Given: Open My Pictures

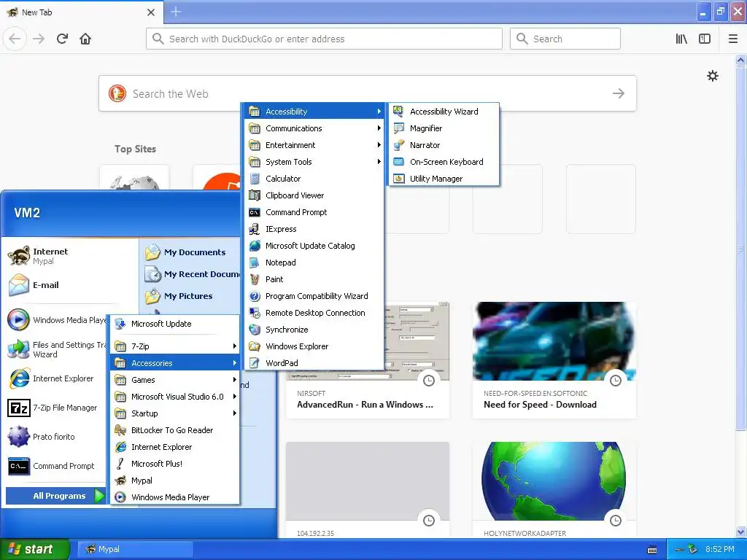Looking at the screenshot, I should [190, 296].
